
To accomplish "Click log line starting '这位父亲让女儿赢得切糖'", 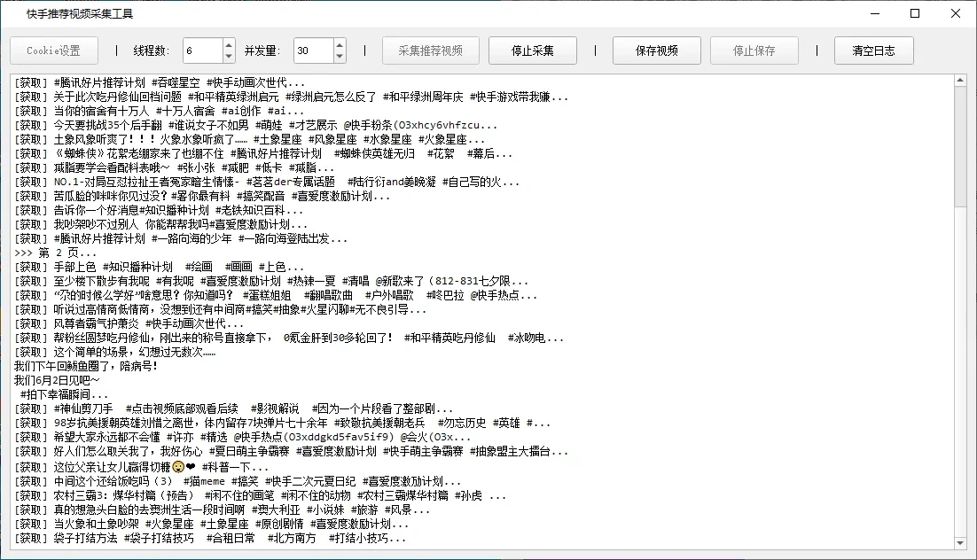I will (x=141, y=467).
